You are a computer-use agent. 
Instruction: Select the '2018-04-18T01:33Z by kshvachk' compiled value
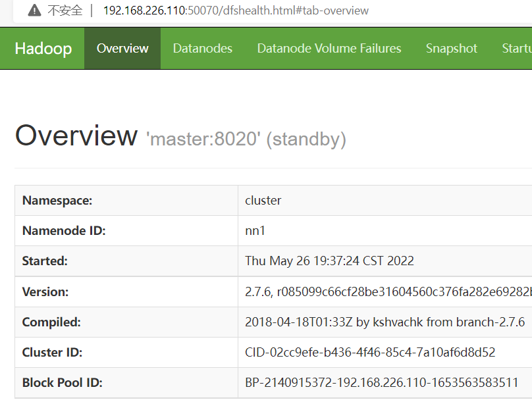(385, 322)
